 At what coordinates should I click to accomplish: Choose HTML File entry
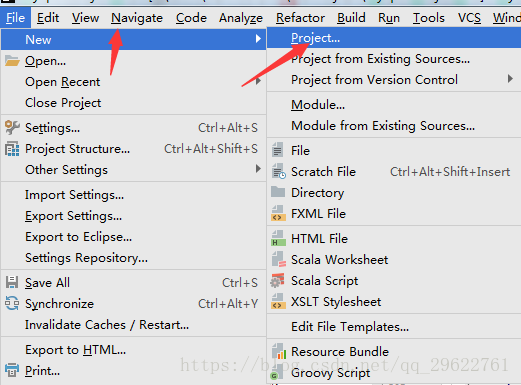394,239
